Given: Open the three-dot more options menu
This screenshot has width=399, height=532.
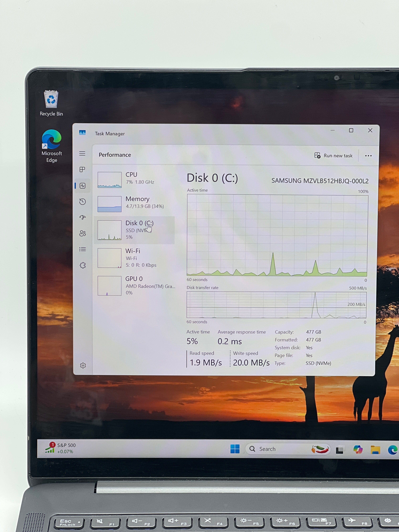Looking at the screenshot, I should [x=368, y=156].
